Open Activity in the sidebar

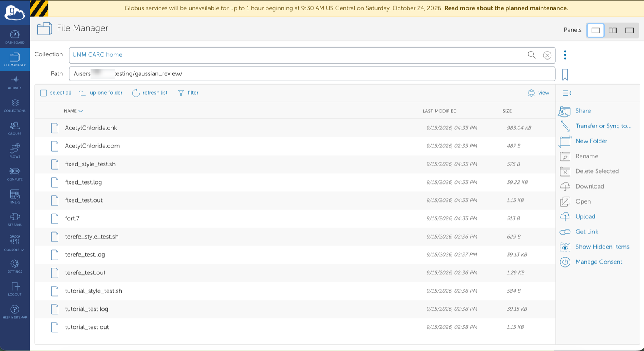pos(15,82)
